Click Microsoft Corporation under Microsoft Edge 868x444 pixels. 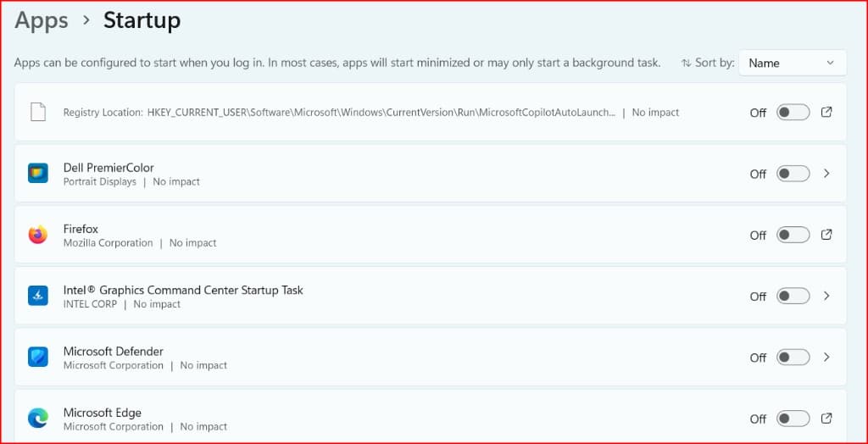pos(114,427)
